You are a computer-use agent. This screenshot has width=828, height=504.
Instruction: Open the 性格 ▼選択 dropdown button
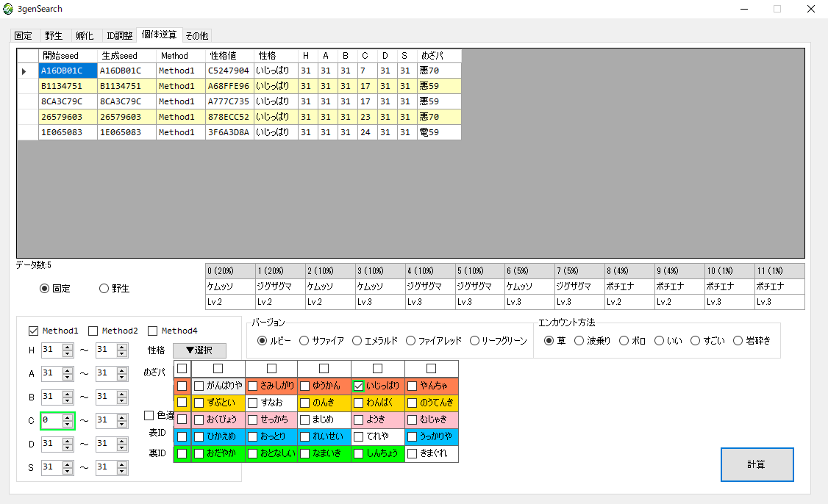coord(199,350)
